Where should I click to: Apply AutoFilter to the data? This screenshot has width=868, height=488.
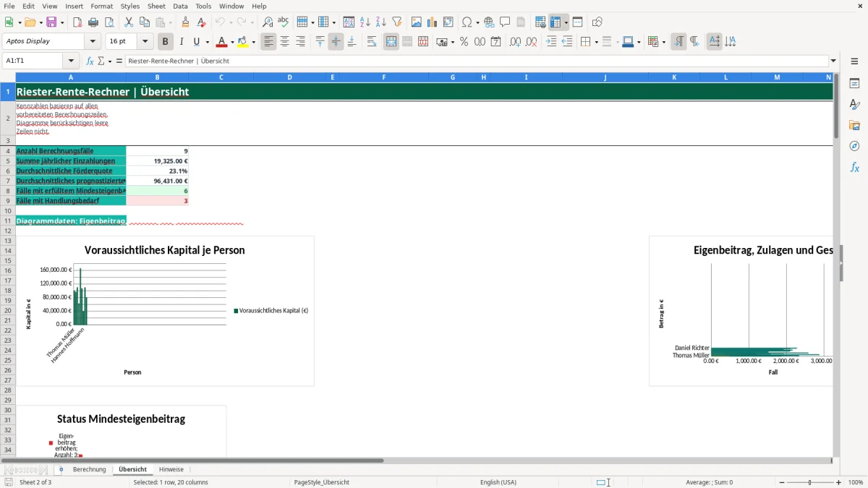(x=396, y=22)
